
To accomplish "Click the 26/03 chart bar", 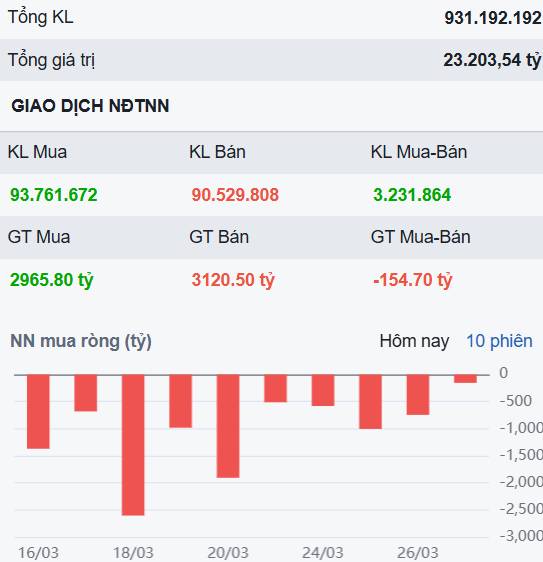I will point(418,395).
